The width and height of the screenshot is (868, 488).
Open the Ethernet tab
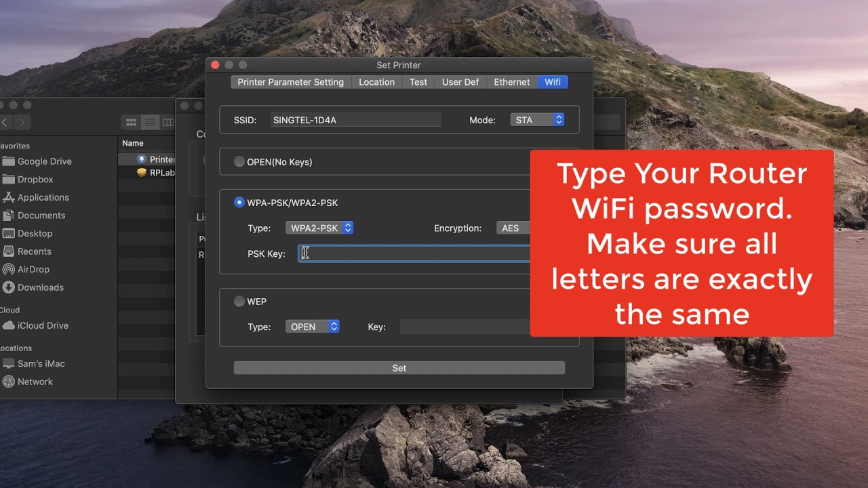(512, 82)
